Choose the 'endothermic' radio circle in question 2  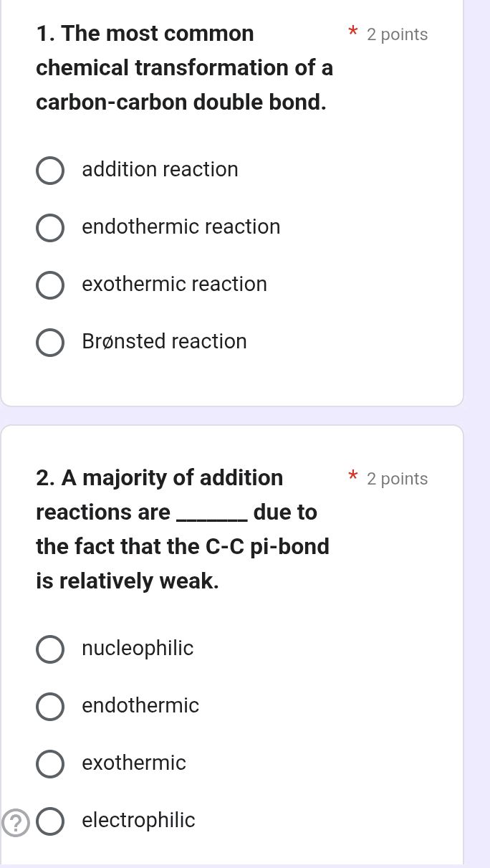(x=49, y=707)
